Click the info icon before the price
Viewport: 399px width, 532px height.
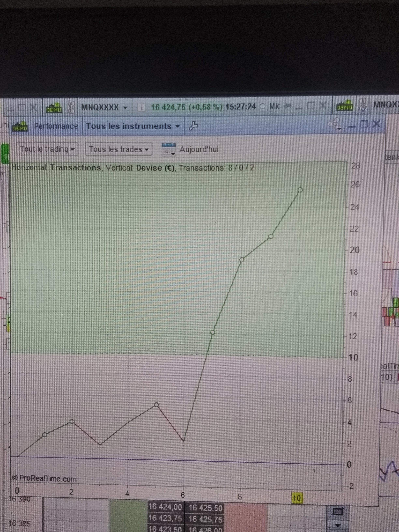point(142,107)
